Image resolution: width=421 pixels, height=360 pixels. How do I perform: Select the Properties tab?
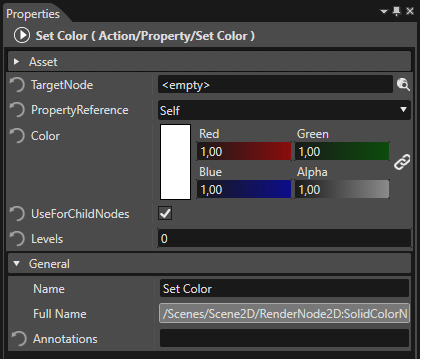pos(33,14)
